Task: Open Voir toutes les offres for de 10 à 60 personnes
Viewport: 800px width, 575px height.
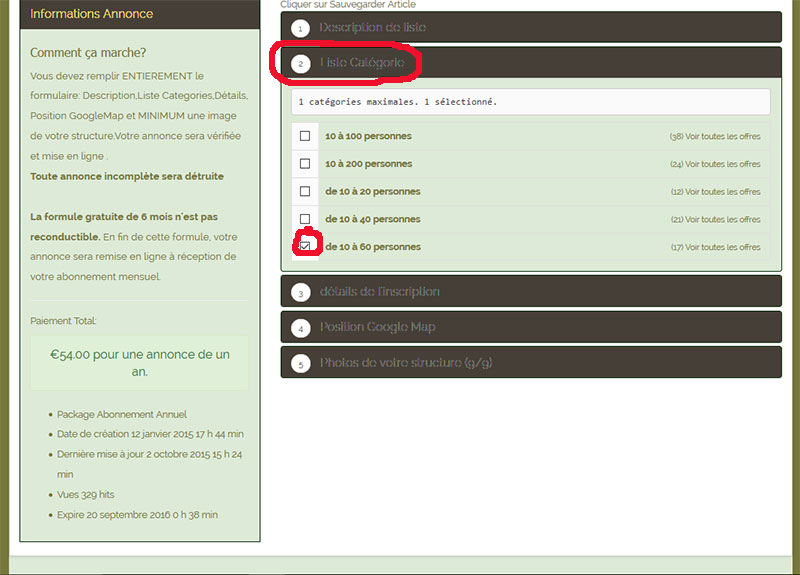Action: [x=715, y=247]
